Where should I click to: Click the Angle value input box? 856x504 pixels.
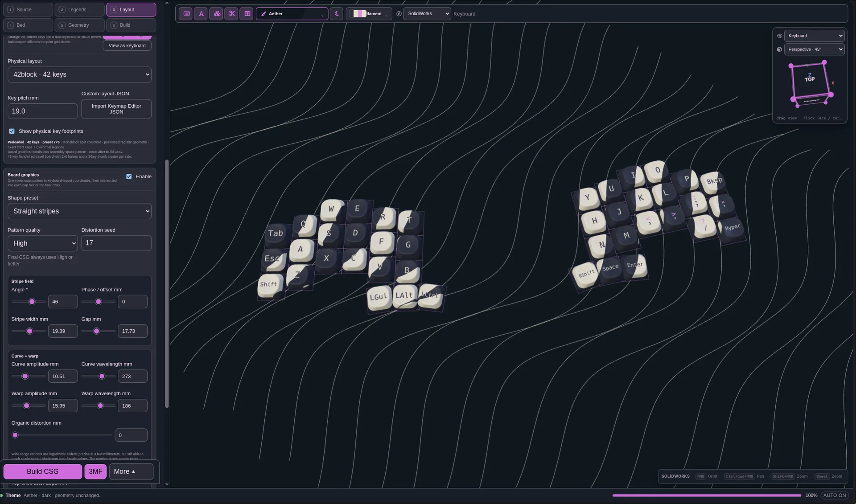pos(63,302)
